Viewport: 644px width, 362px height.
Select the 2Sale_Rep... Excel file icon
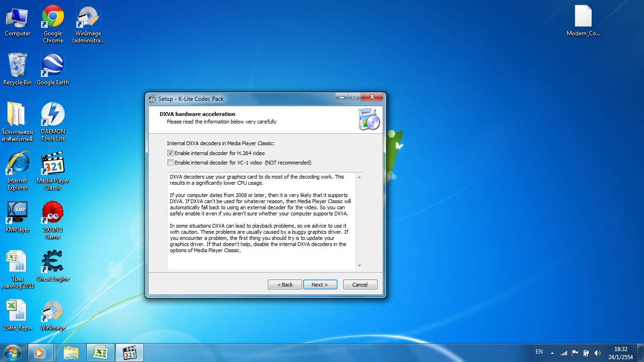(x=17, y=315)
